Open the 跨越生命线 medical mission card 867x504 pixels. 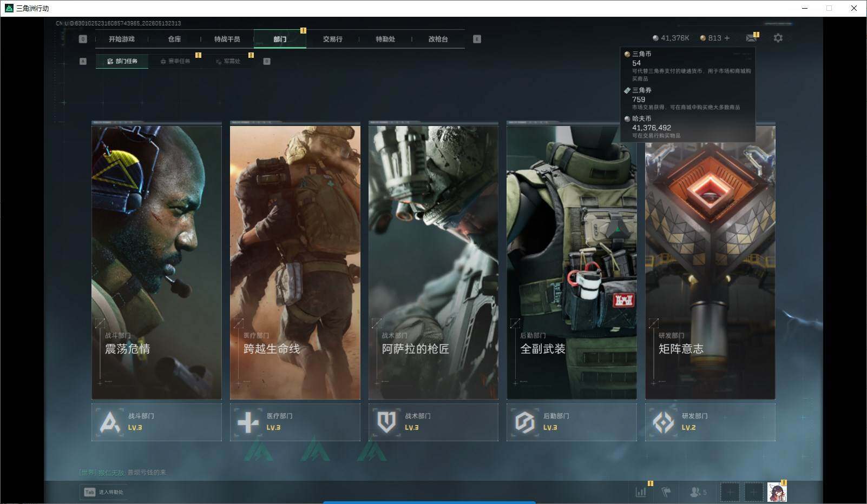click(295, 261)
